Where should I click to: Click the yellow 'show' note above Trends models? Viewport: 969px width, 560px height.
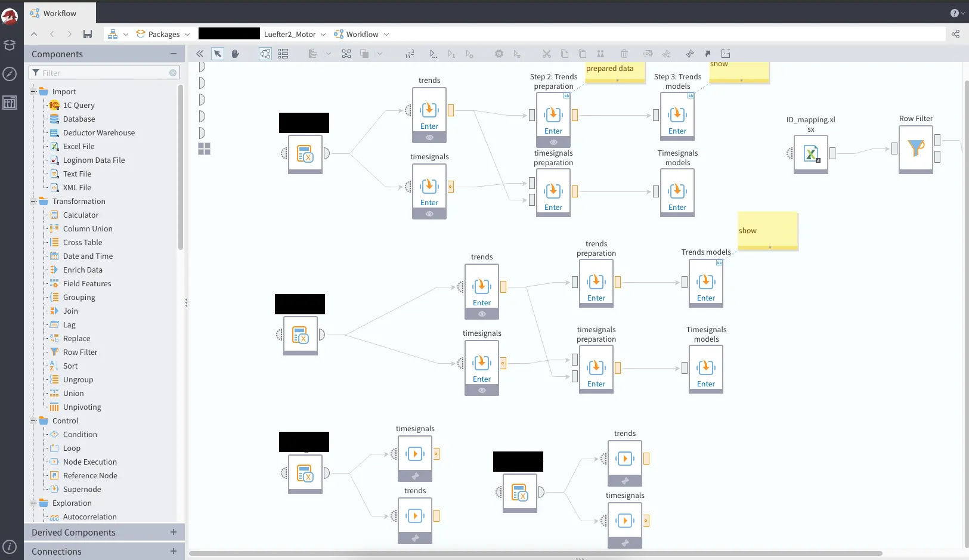tap(768, 230)
